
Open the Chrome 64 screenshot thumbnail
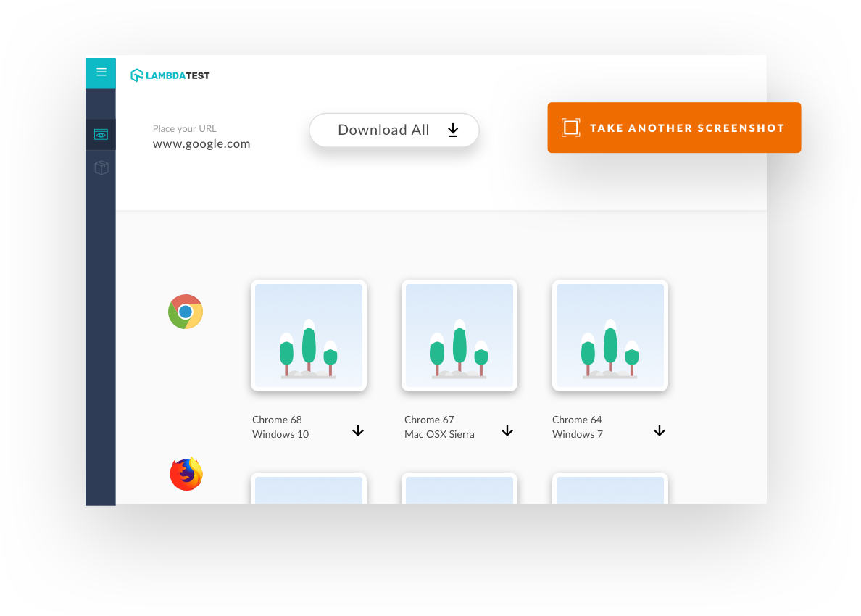click(610, 336)
